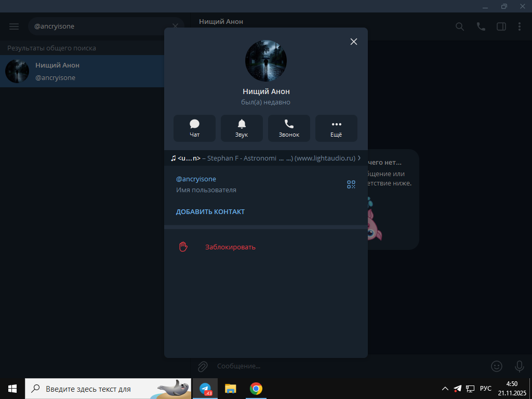
Task: Click the microphone voice message icon
Action: (x=519, y=366)
